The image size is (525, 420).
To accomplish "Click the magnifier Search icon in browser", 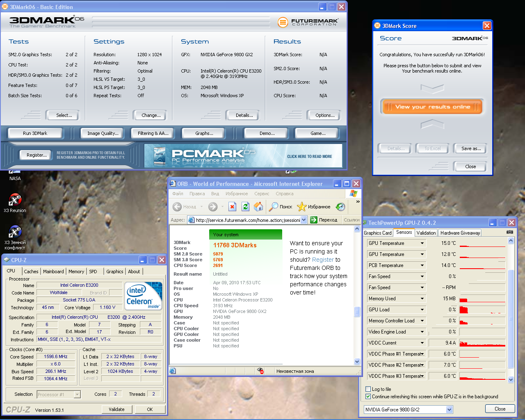I will [273, 207].
